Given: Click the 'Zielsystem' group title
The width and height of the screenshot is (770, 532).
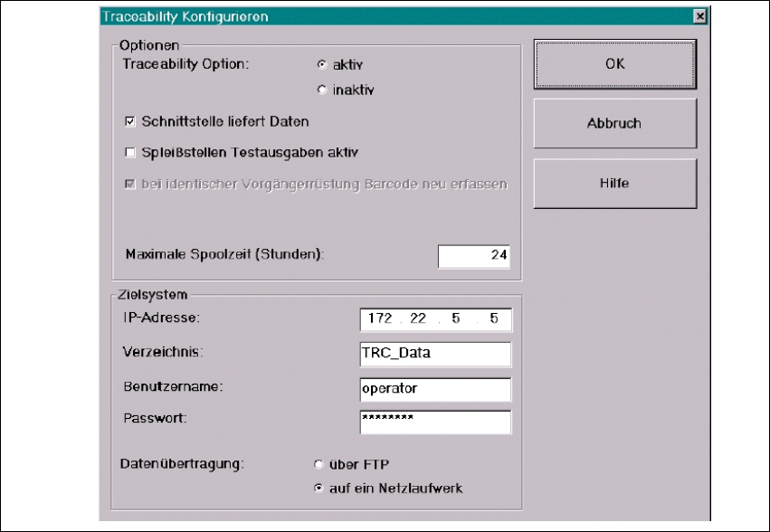Looking at the screenshot, I should point(153,295).
